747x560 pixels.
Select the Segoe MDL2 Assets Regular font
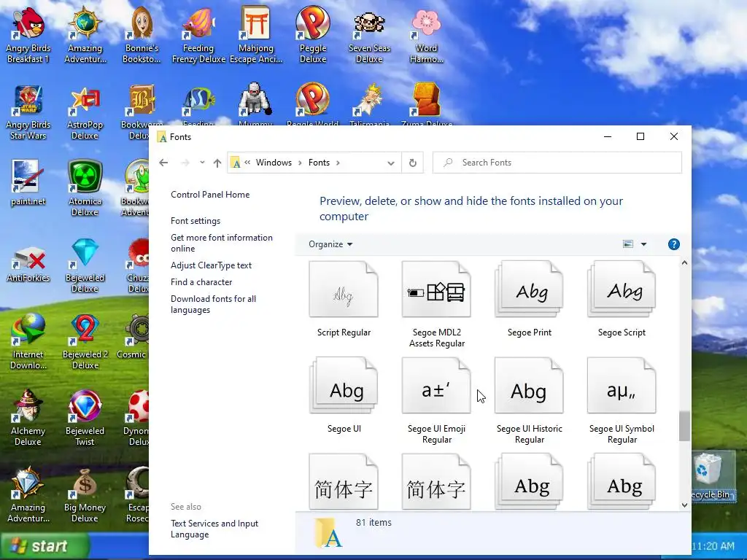tap(436, 289)
